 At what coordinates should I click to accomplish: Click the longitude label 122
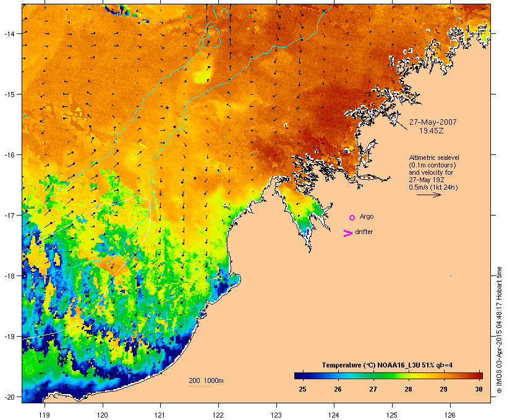(x=218, y=415)
